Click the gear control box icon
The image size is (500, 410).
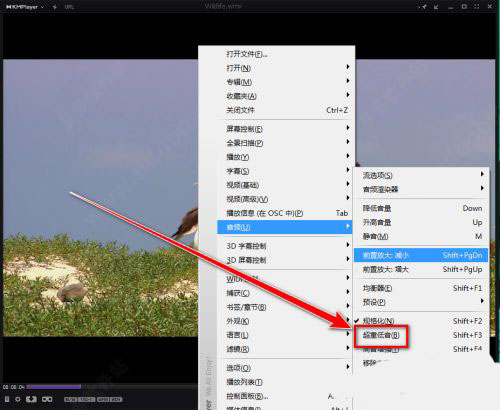tap(18, 399)
